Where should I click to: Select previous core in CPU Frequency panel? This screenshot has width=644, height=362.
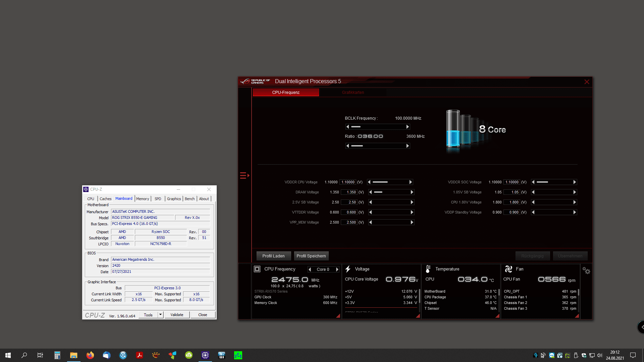click(x=310, y=269)
